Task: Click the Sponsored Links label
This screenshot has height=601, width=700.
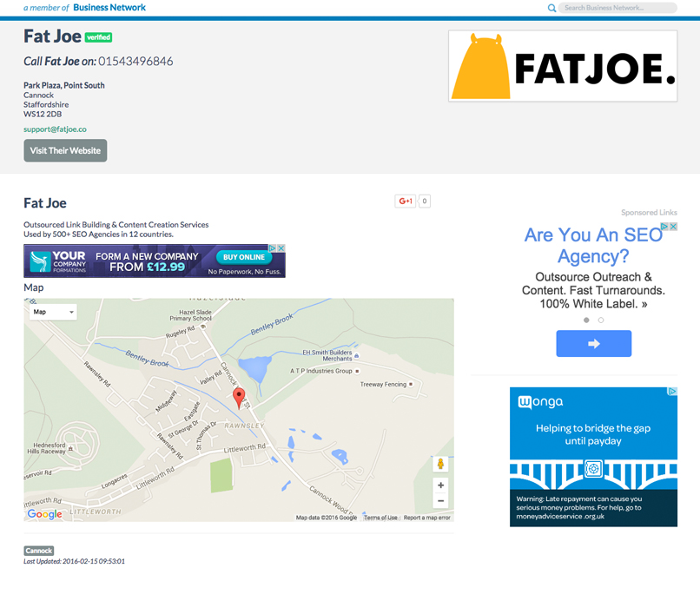Action: pos(649,213)
